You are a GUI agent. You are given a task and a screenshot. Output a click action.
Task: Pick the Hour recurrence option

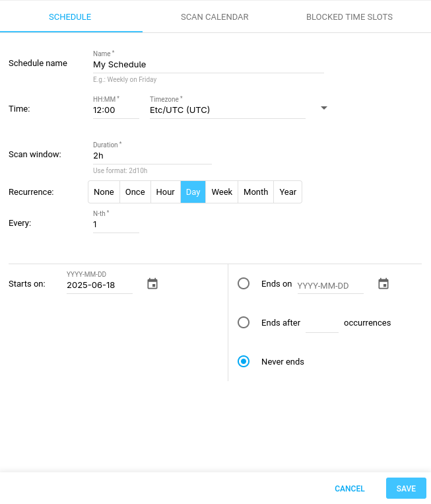[x=165, y=192]
